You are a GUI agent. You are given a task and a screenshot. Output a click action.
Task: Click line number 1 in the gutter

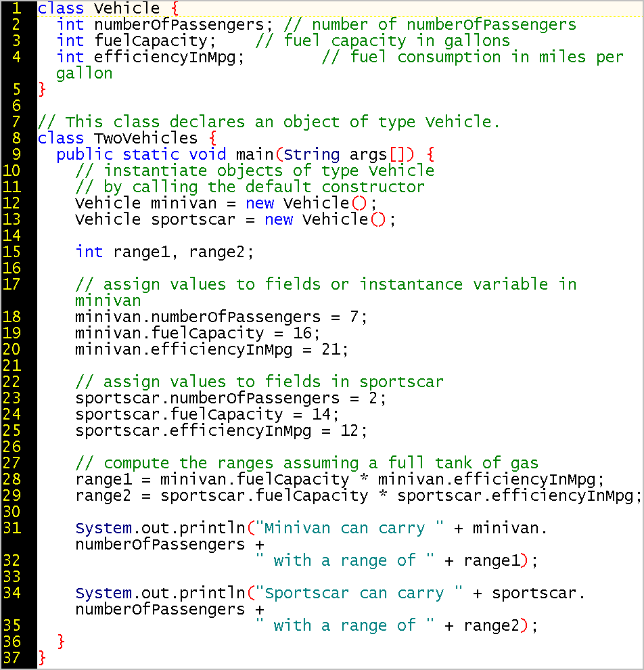click(16, 8)
